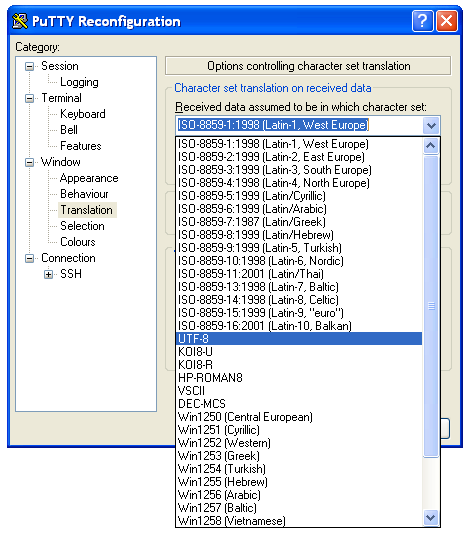Open the SSH category
Image resolution: width=469 pixels, height=534 pixels.
(x=71, y=274)
